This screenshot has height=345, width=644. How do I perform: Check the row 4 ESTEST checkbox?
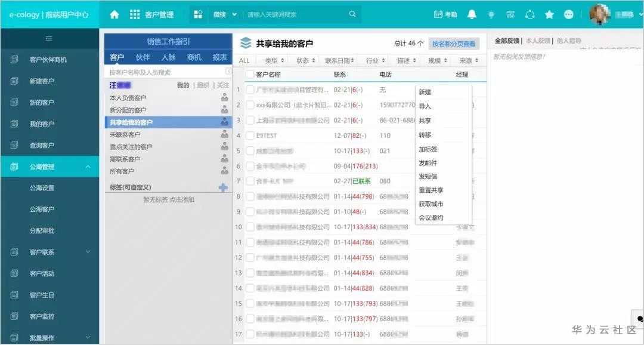[250, 135]
